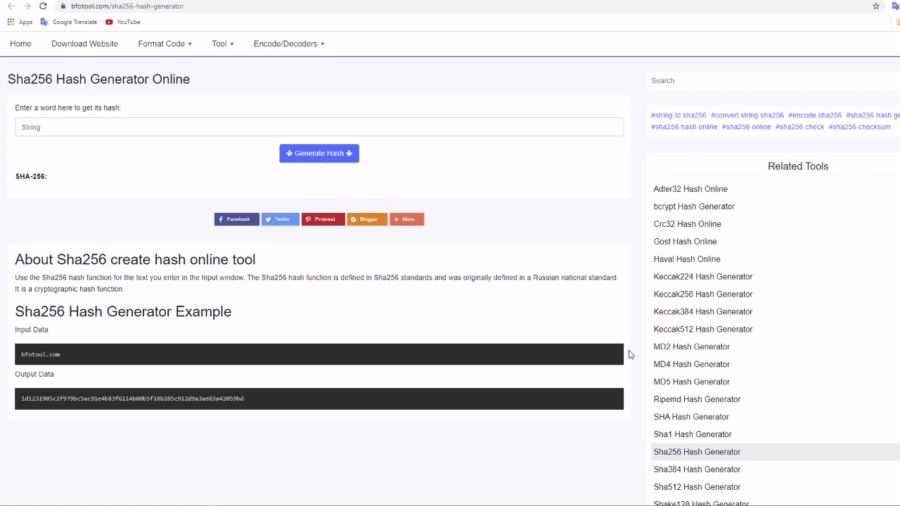Open the MD5 Hash Generator link
Image resolution: width=900 pixels, height=506 pixels.
pyautogui.click(x=691, y=382)
